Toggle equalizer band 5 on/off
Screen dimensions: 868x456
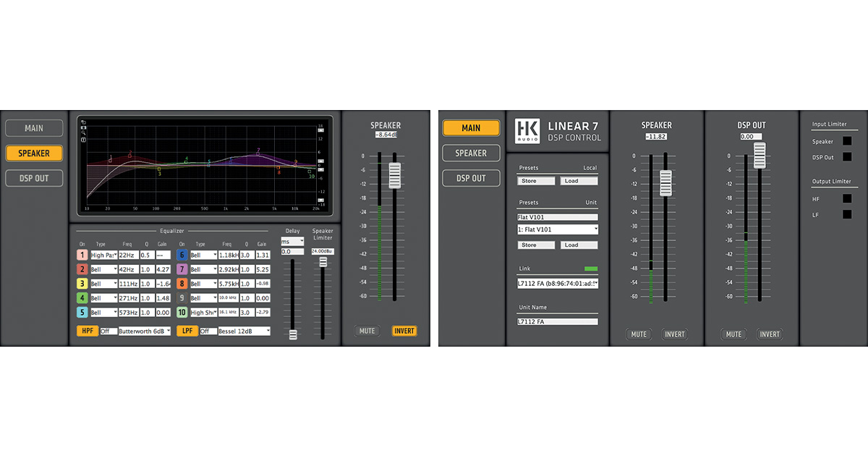coord(82,312)
